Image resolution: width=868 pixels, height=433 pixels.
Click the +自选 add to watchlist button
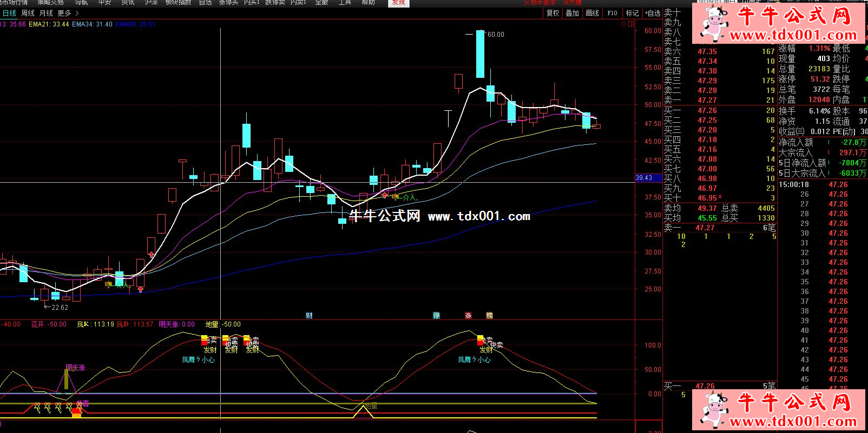pos(652,13)
